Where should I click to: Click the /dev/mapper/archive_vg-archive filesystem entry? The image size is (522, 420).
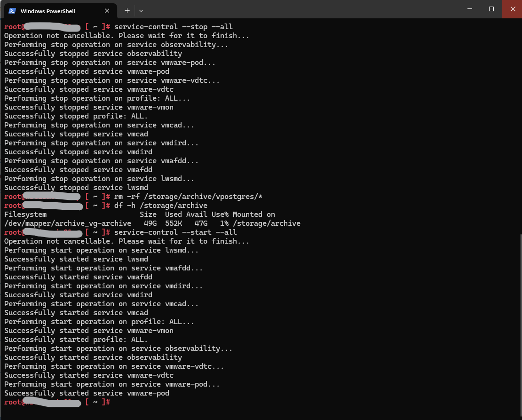68,223
